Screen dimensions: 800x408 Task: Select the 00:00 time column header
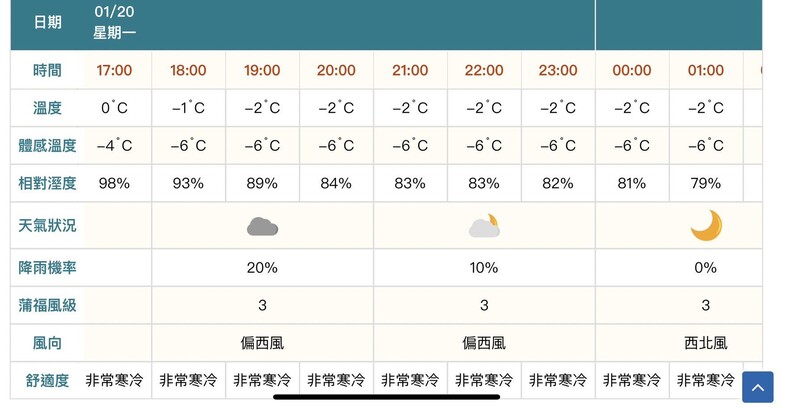pyautogui.click(x=632, y=70)
